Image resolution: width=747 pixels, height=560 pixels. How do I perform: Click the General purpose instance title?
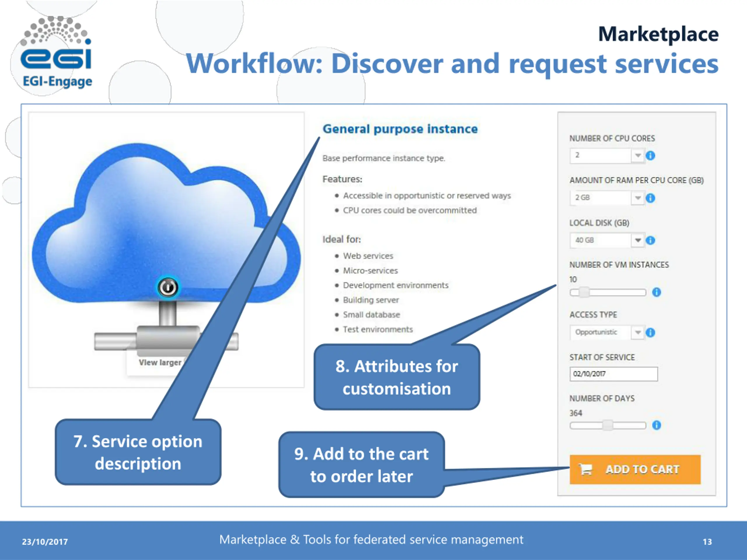400,129
